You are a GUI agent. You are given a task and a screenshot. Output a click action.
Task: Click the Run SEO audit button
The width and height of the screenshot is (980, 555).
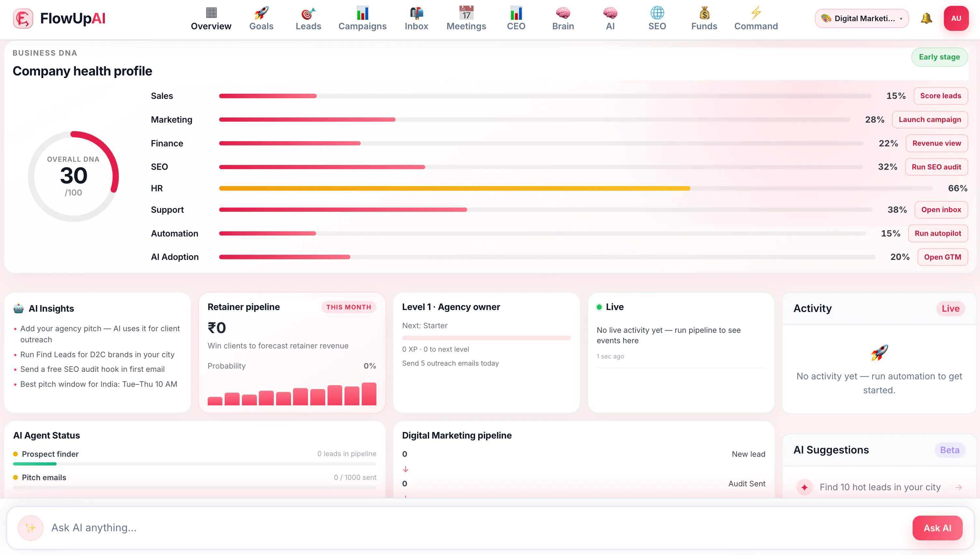click(x=936, y=167)
